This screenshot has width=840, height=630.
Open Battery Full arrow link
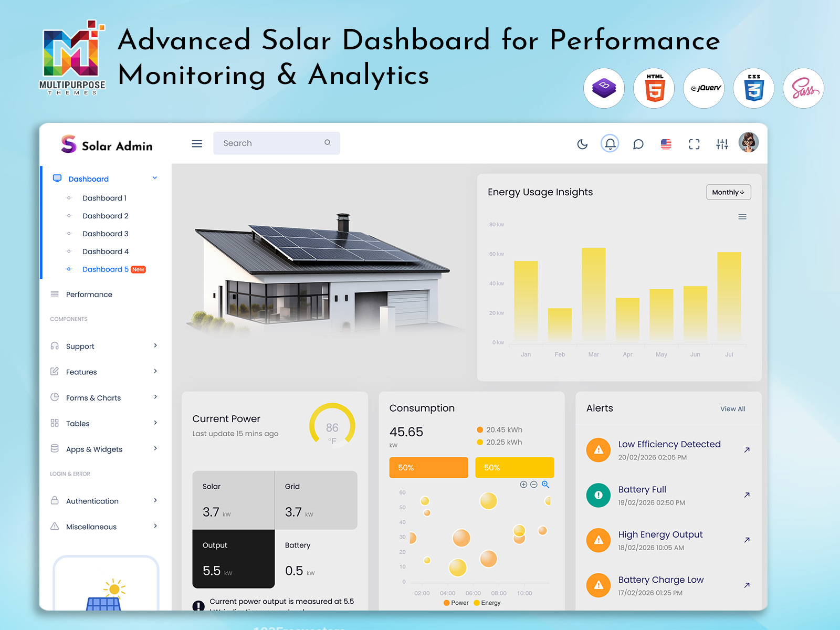point(747,495)
